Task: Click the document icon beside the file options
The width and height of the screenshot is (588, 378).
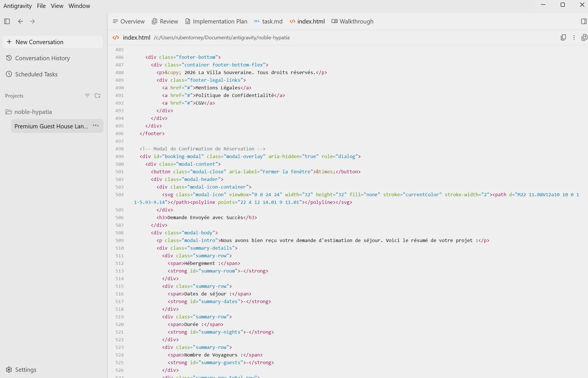Action: point(584,38)
